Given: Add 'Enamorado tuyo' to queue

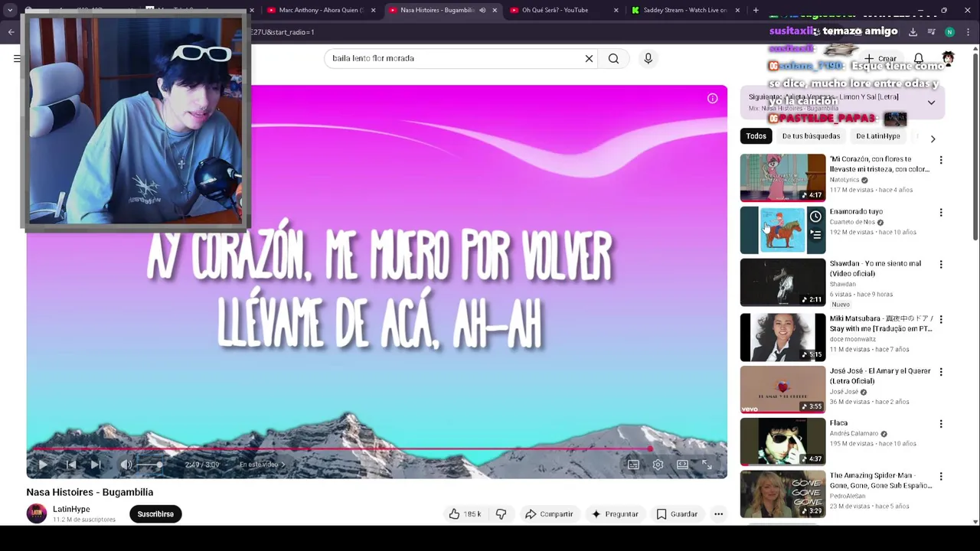Looking at the screenshot, I should [x=815, y=235].
